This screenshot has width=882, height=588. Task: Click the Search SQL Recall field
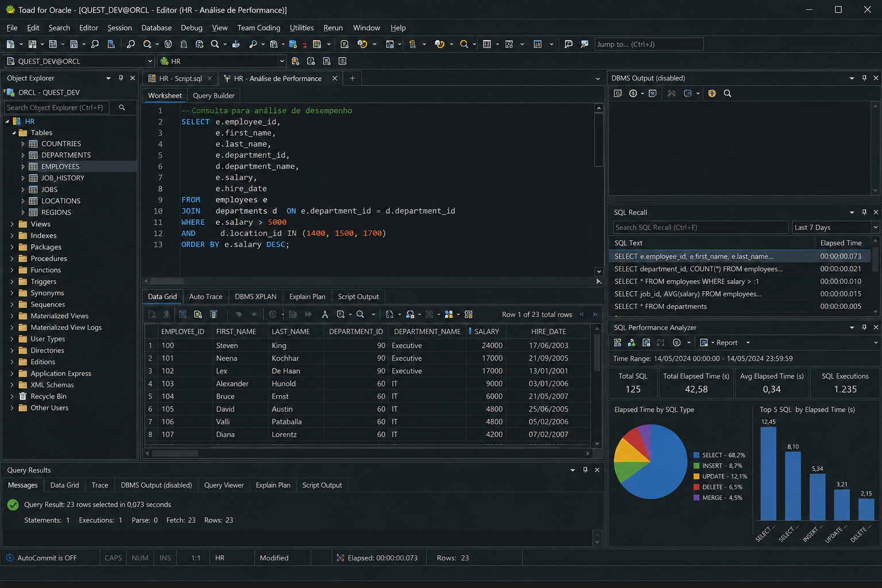[x=701, y=227]
